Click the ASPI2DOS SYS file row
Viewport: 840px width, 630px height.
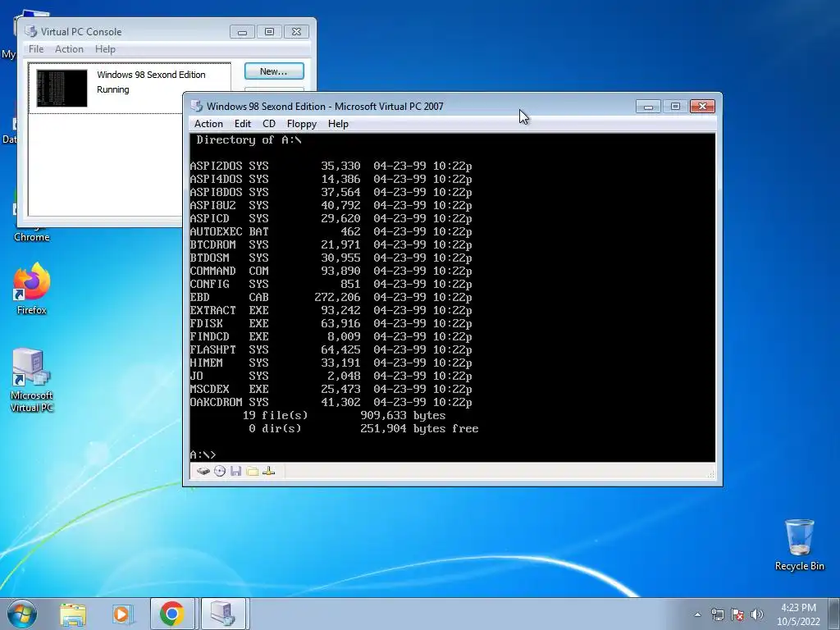pyautogui.click(x=331, y=166)
